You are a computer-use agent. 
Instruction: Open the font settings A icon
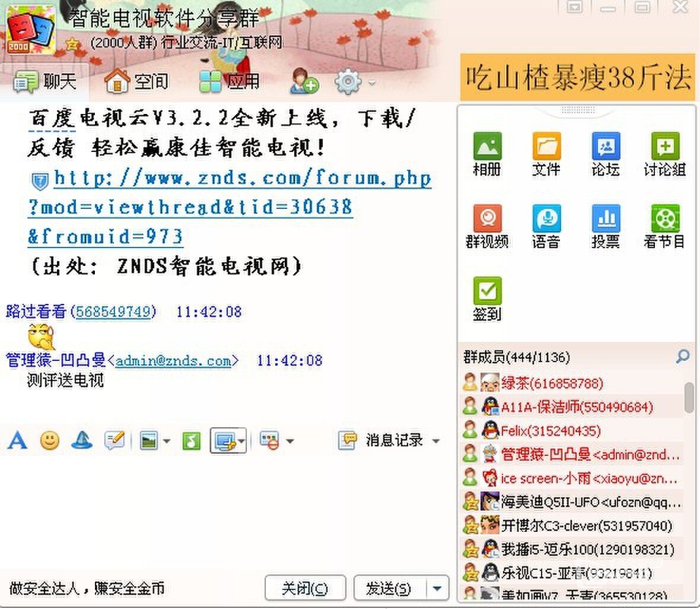tap(17, 440)
